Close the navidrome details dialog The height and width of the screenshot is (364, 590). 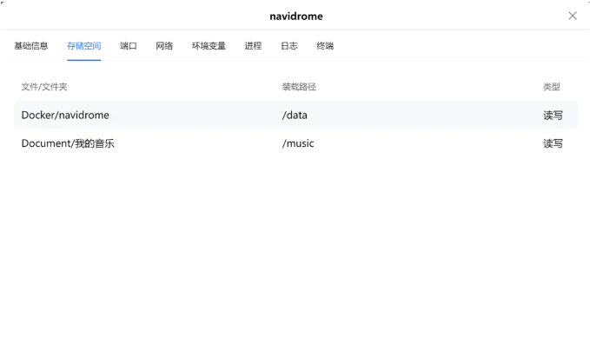click(572, 16)
